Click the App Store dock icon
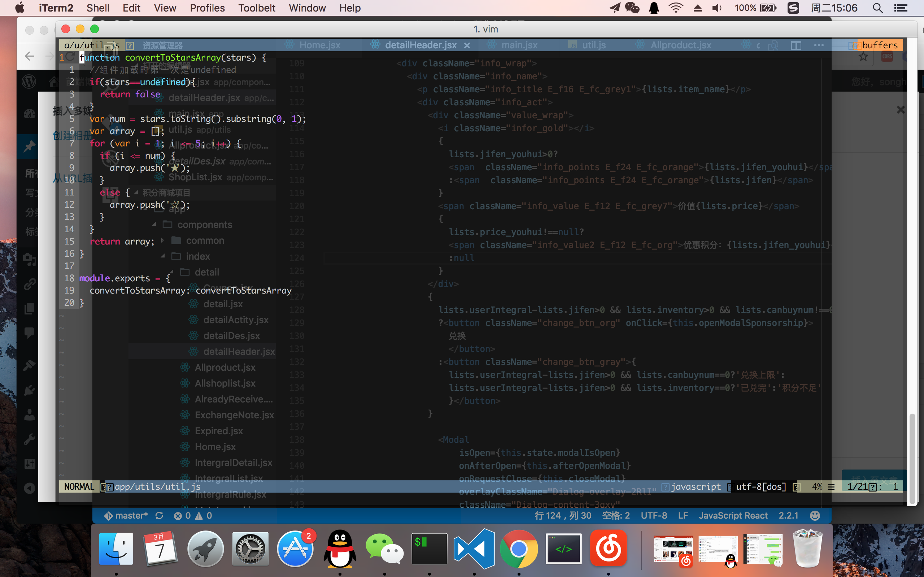Image resolution: width=924 pixels, height=577 pixels. click(295, 549)
